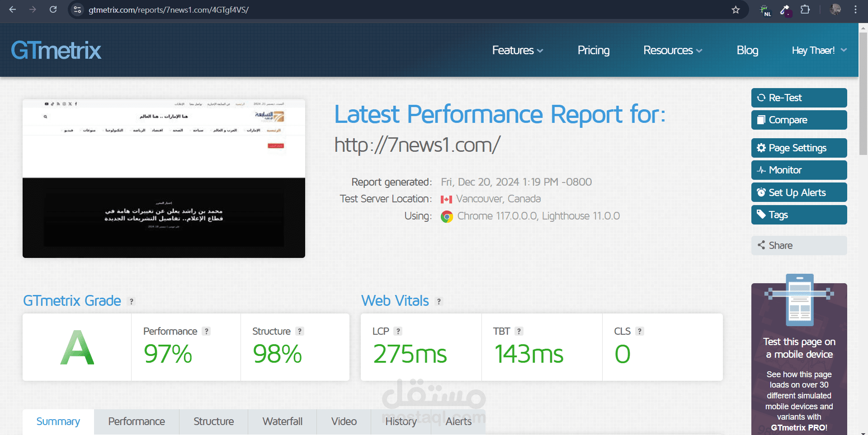Switch to the Structure tab

tap(213, 421)
